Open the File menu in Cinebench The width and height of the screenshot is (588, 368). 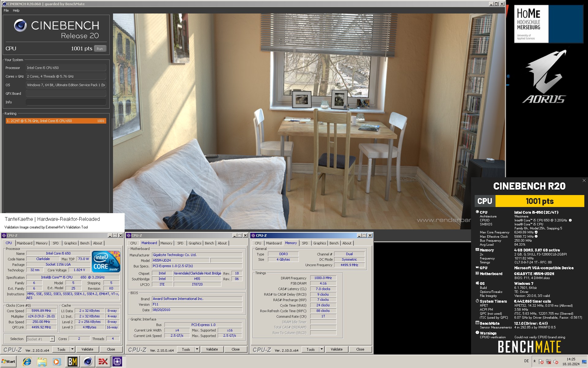point(6,10)
